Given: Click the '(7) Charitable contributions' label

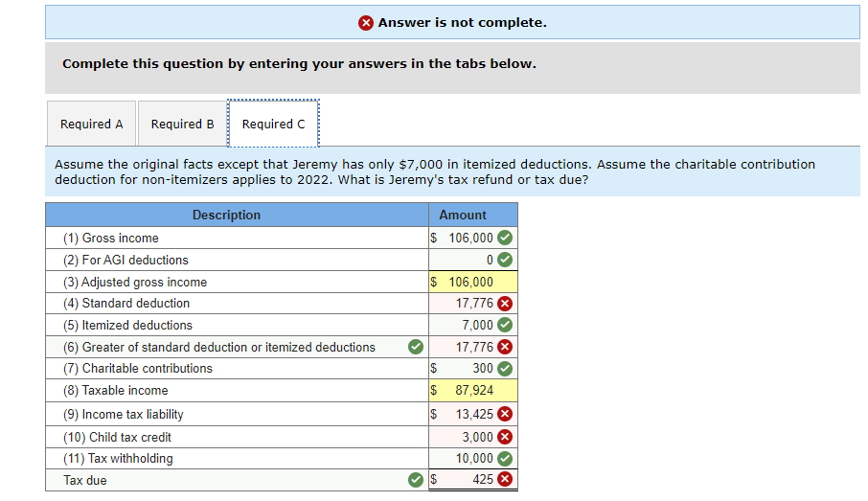Looking at the screenshot, I should point(138,369).
